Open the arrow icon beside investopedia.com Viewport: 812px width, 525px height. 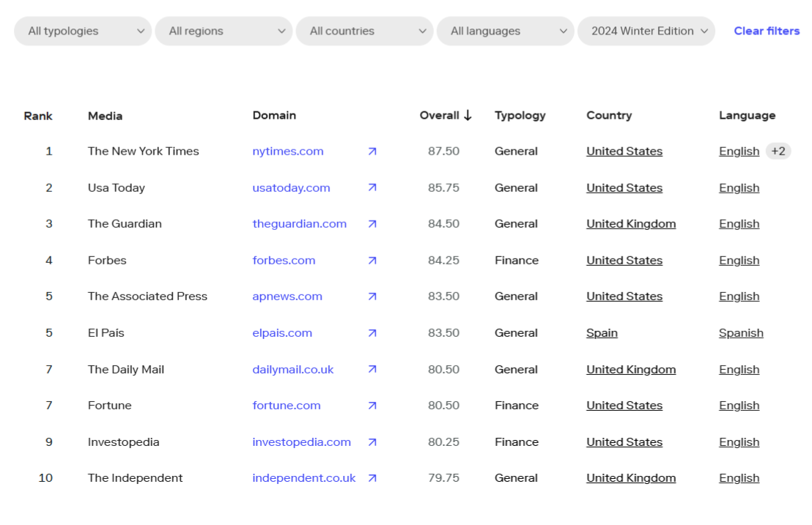[372, 442]
